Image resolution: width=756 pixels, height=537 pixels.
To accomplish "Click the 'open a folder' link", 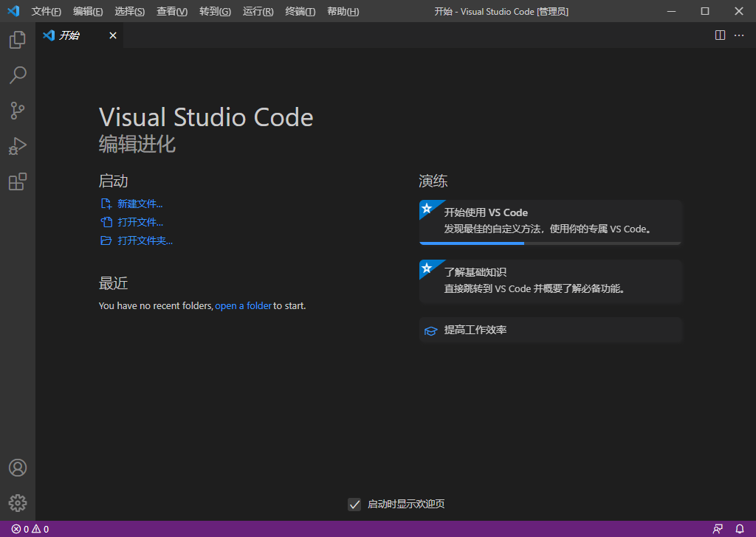I will pos(243,306).
